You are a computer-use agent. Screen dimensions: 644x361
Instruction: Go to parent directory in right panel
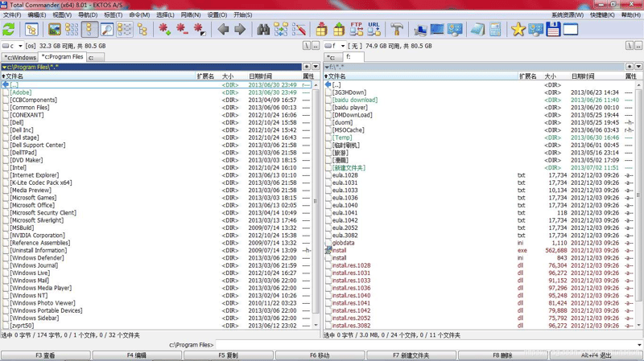pyautogui.click(x=638, y=46)
